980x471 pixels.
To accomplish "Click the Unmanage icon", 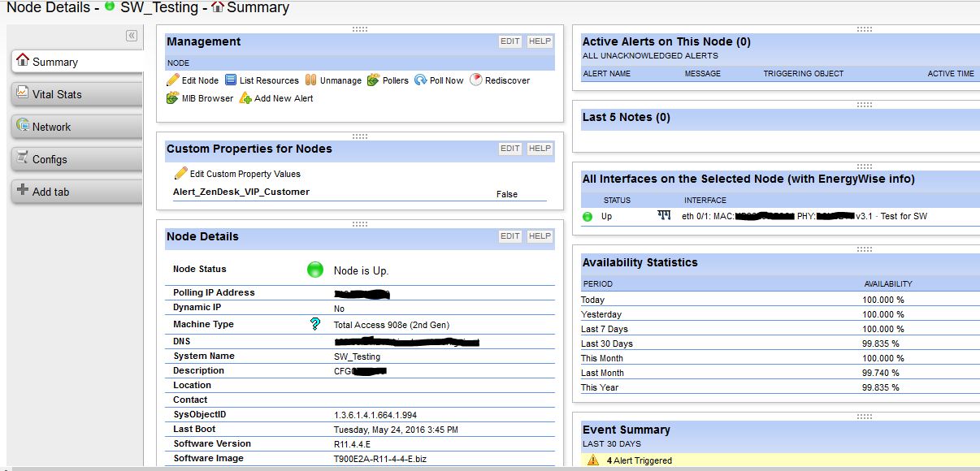I will pos(311,80).
